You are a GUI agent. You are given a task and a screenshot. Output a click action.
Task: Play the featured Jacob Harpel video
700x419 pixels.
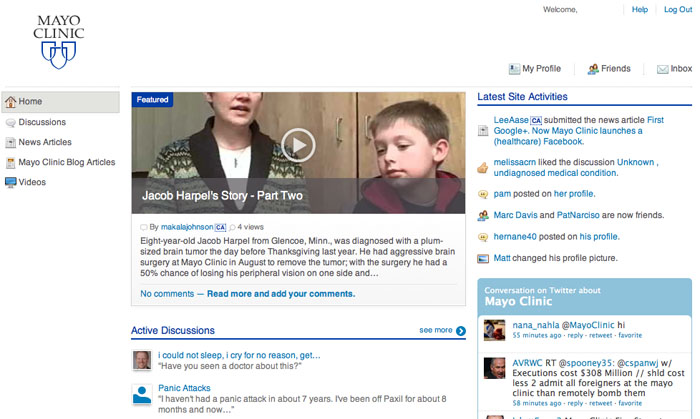pyautogui.click(x=298, y=145)
